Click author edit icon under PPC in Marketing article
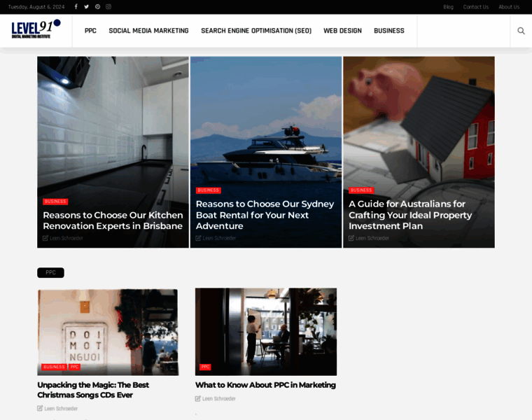The image size is (532, 420). [x=198, y=398]
